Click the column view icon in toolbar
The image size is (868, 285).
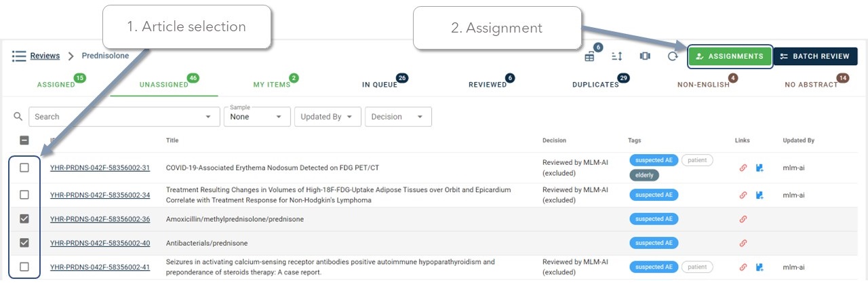645,56
